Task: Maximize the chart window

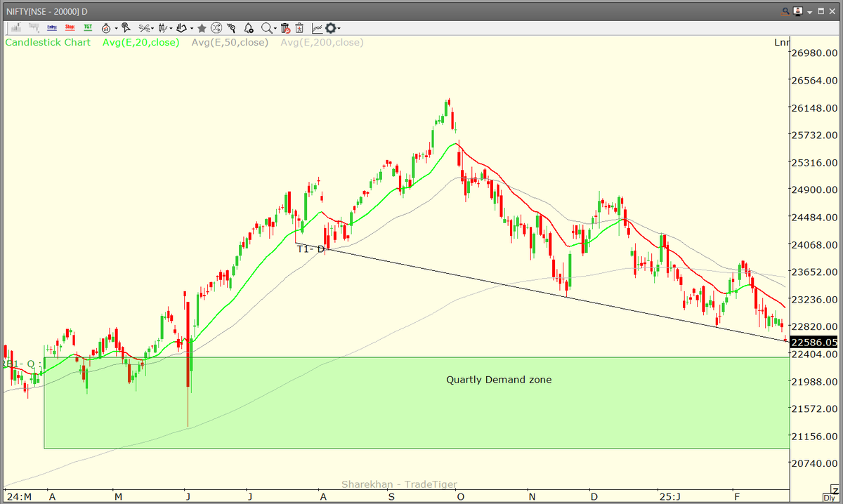Action: pos(821,11)
